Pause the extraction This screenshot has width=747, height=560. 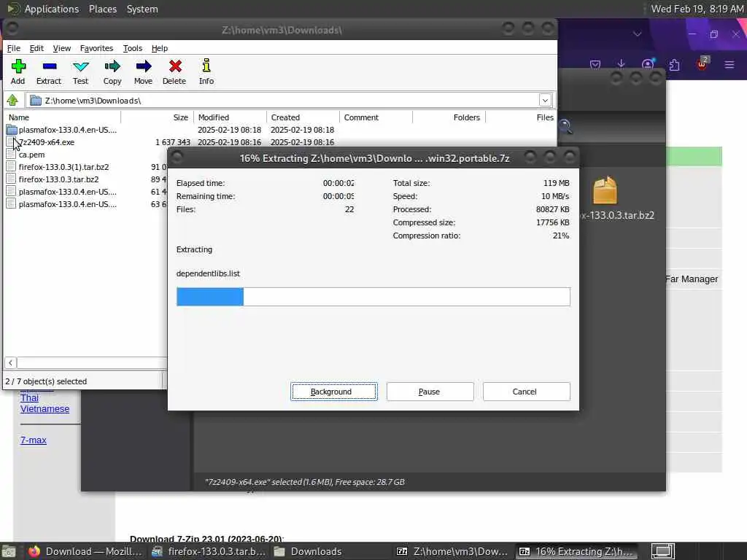click(x=430, y=392)
